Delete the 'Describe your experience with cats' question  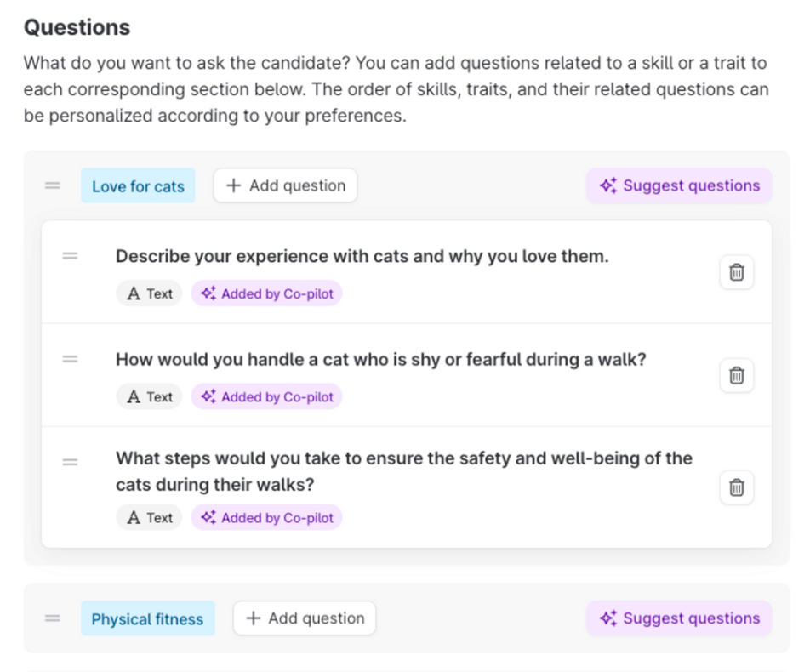coord(736,272)
